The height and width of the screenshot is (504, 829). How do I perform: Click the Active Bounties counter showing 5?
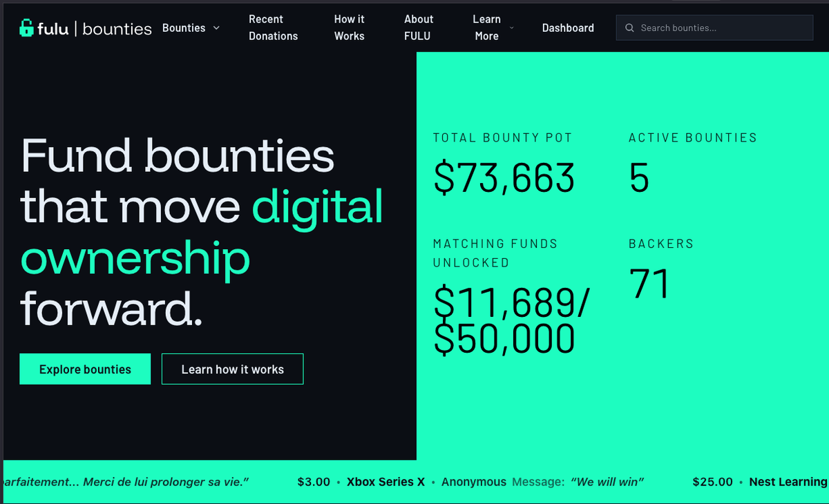[x=639, y=178]
